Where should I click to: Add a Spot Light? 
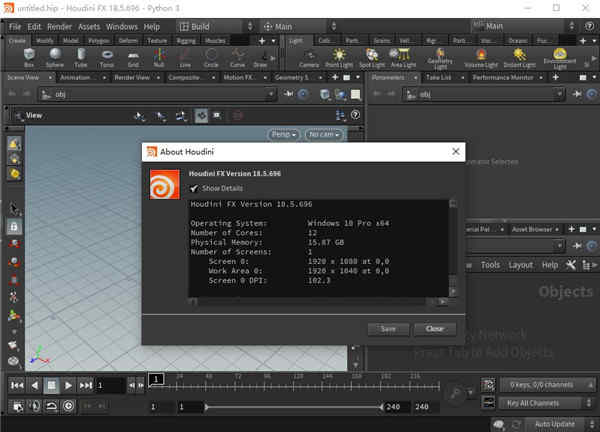point(372,58)
